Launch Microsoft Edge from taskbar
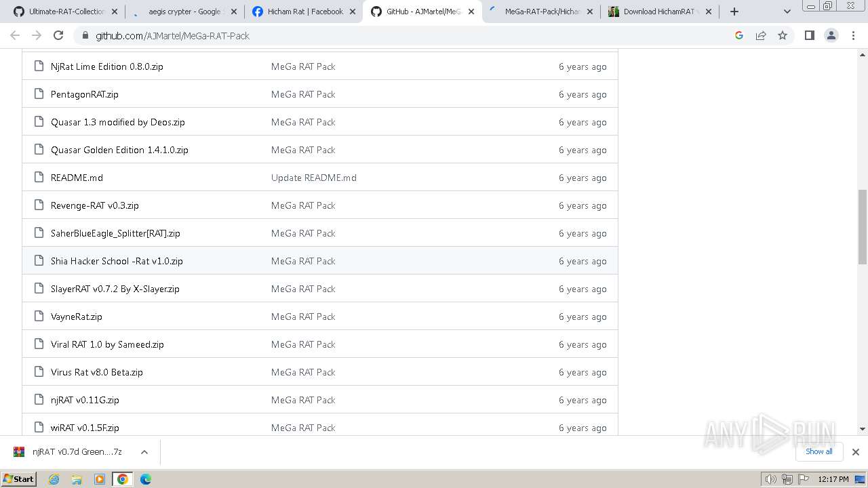868x488 pixels. (x=146, y=479)
